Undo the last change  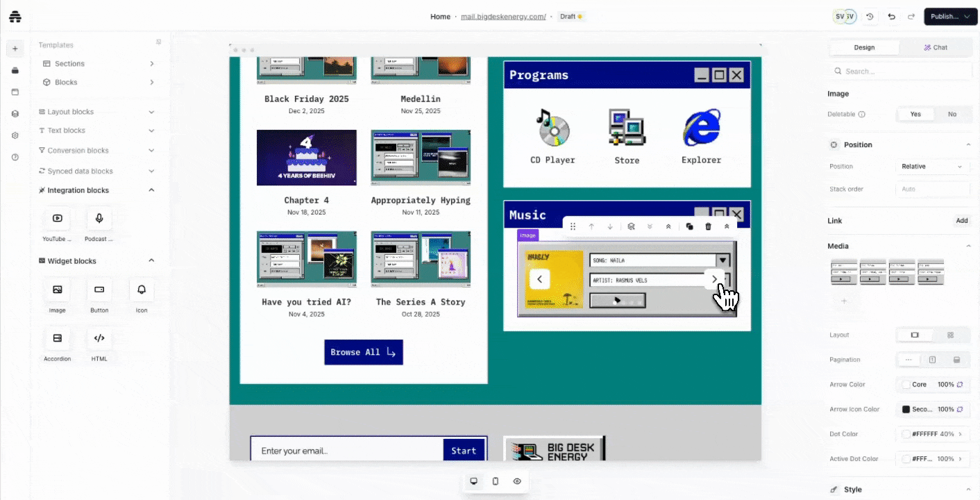point(892,17)
